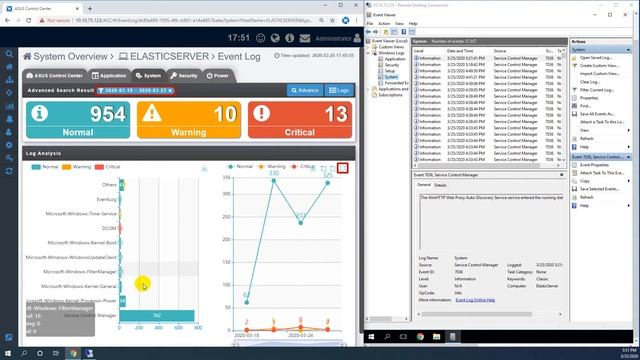
Task: Switch to ASUS Control Center tab
Action: [x=55, y=76]
